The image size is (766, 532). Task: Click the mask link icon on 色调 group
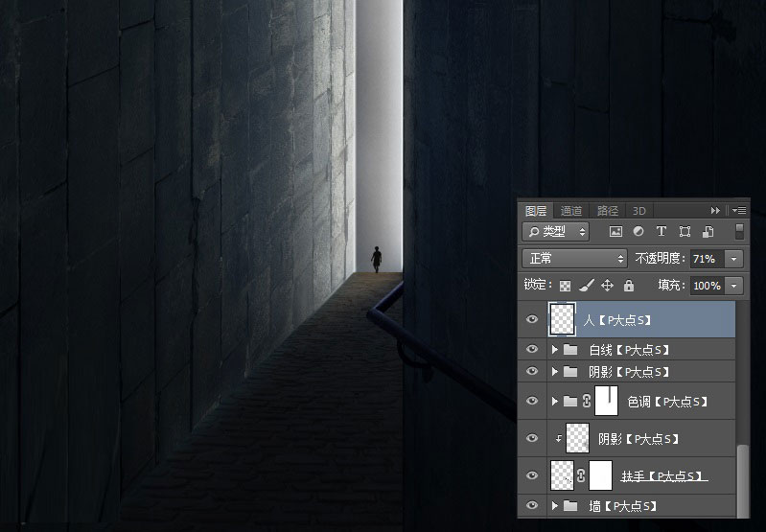(586, 401)
